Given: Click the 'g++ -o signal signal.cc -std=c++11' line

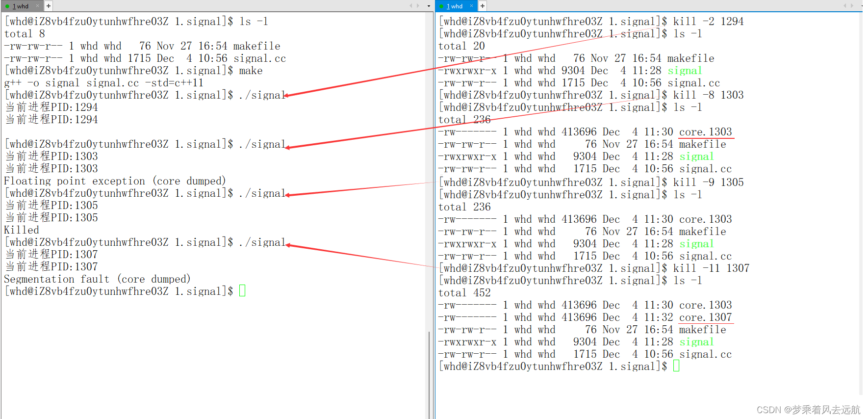Looking at the screenshot, I should click(103, 83).
